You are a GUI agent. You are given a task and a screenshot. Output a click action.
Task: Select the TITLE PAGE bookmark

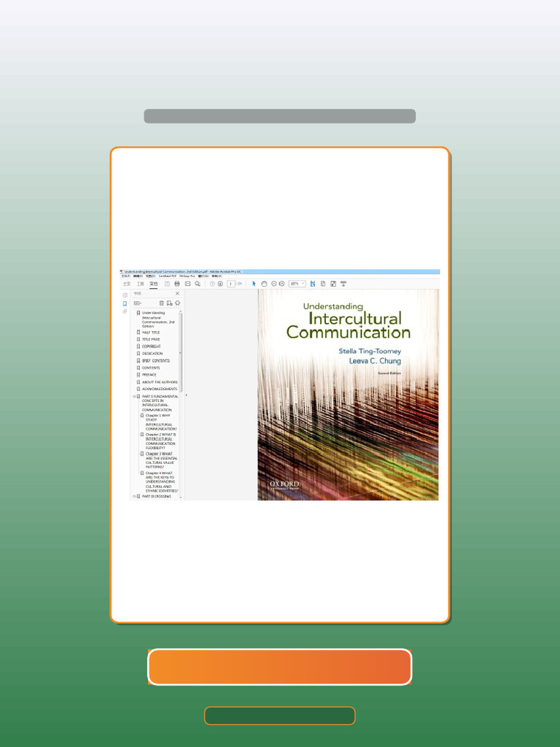click(x=151, y=339)
